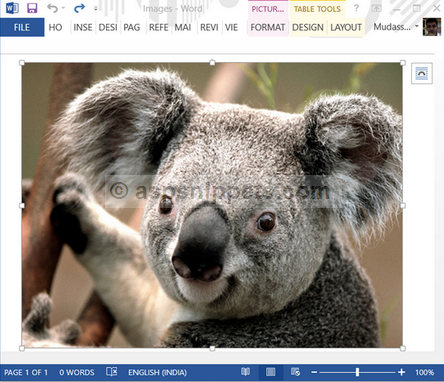
Task: Click the top-right resize handle of picture
Action: [x=403, y=63]
